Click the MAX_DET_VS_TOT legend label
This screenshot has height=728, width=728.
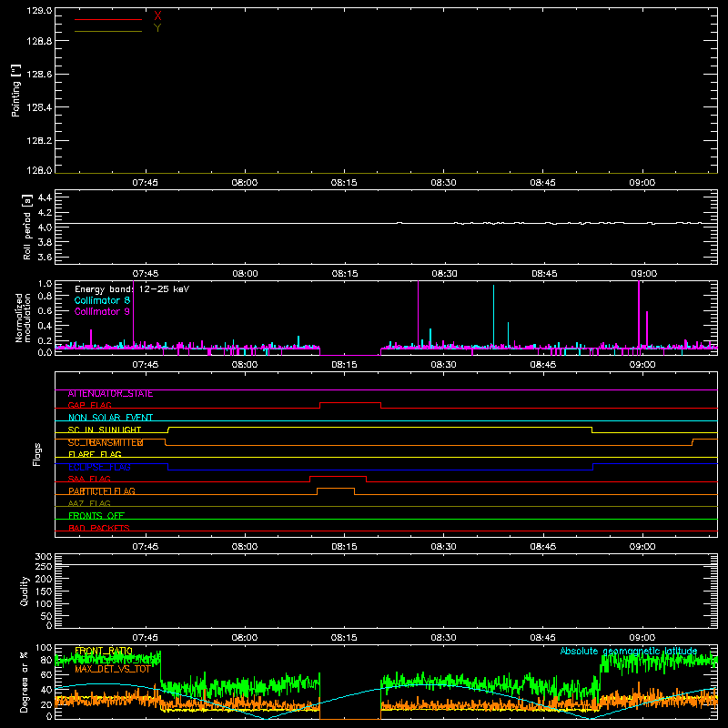coord(113,669)
